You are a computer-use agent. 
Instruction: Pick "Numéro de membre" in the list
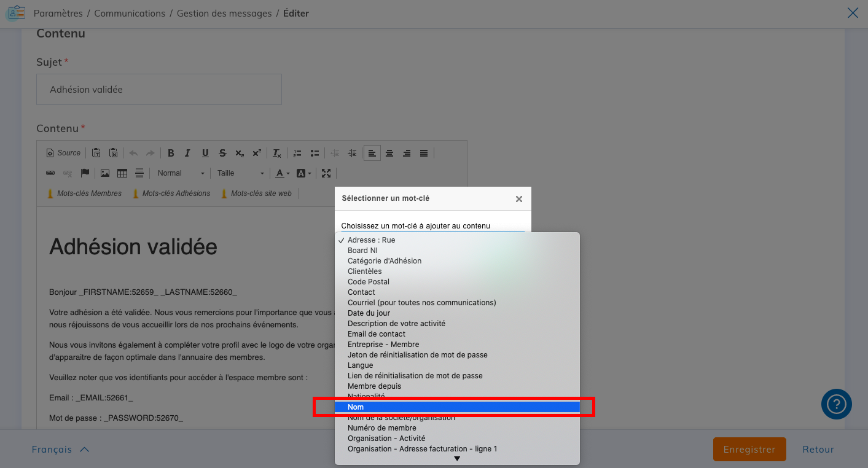[381, 428]
